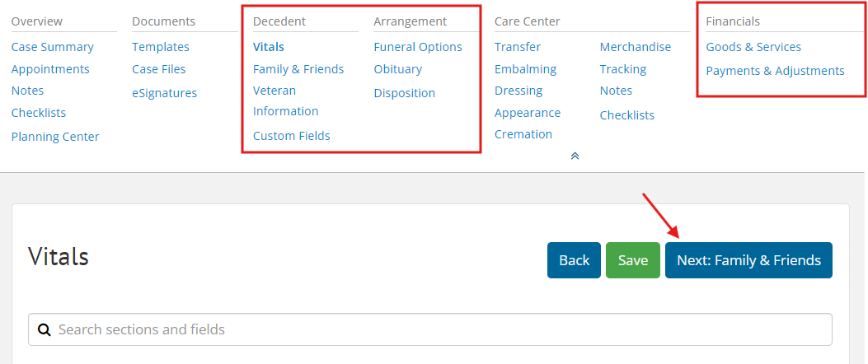The height and width of the screenshot is (364, 868).
Task: Click the Back button
Action: 574,260
